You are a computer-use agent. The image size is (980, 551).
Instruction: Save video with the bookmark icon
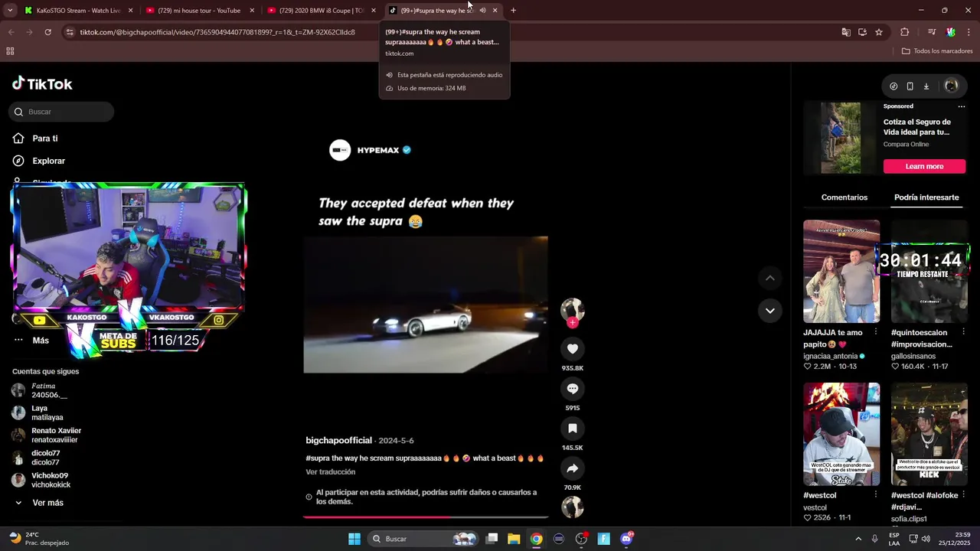coord(572,429)
